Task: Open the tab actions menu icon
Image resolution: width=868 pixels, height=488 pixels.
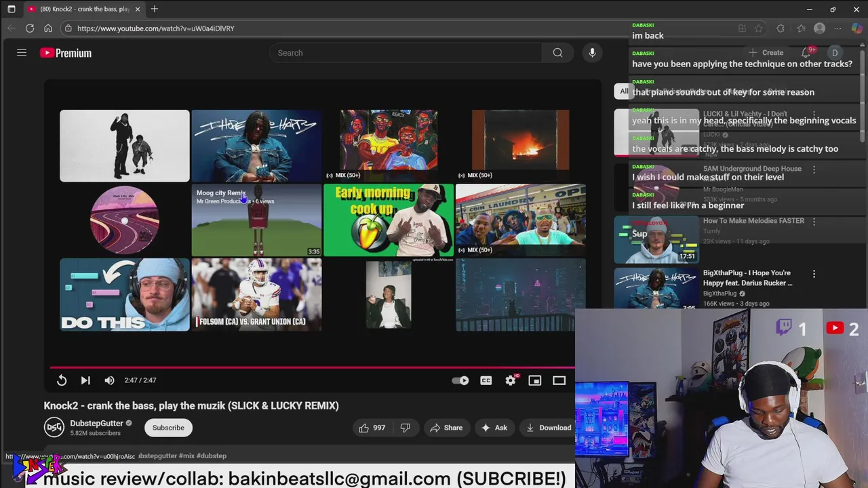Action: pos(11,9)
